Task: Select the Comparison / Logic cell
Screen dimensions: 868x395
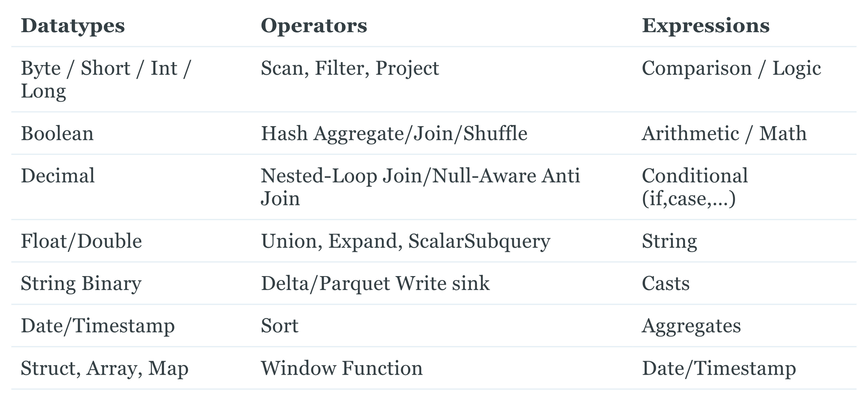Action: [731, 69]
